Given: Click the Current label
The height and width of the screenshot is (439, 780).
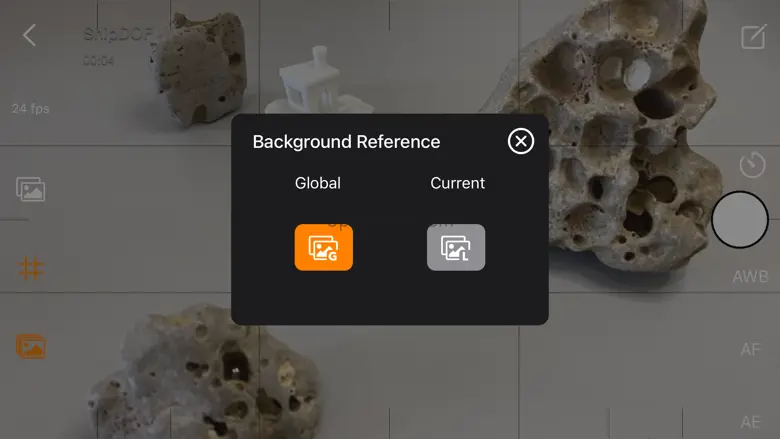Looking at the screenshot, I should 457,183.
